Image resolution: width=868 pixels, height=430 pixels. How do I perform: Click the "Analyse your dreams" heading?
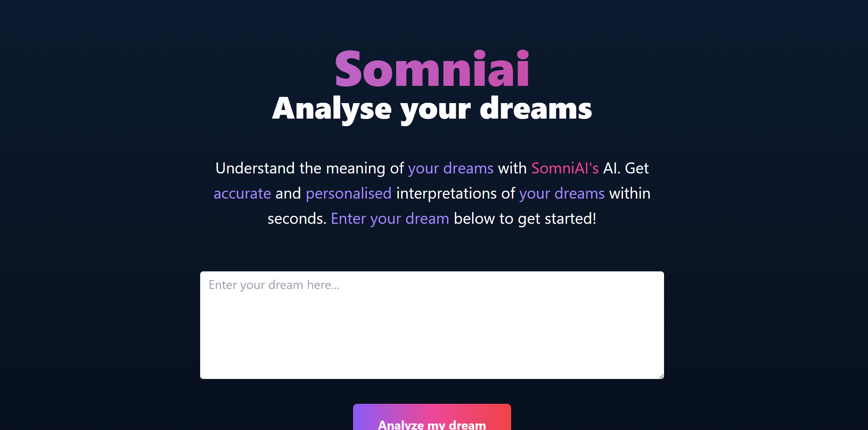pyautogui.click(x=432, y=109)
